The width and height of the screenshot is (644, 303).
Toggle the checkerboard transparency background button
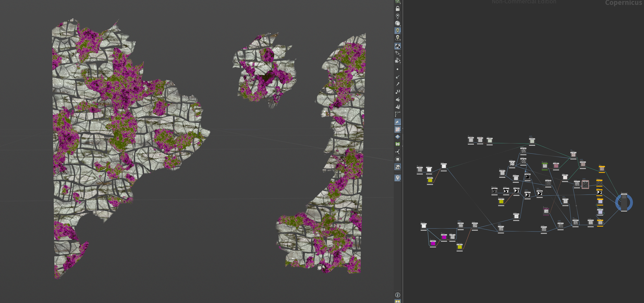point(397,129)
